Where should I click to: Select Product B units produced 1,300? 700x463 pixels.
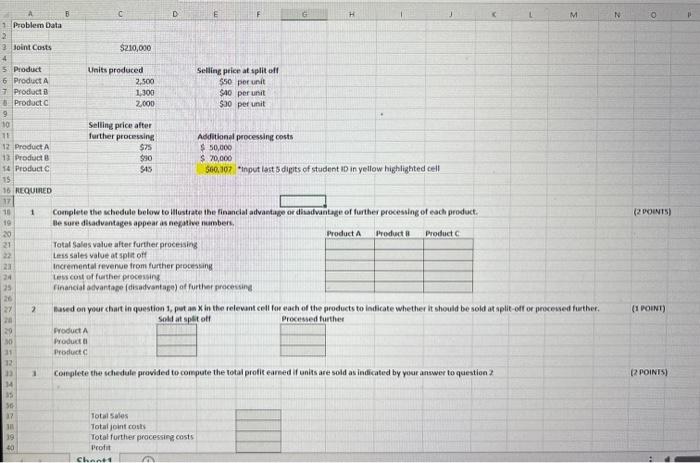coord(145,92)
